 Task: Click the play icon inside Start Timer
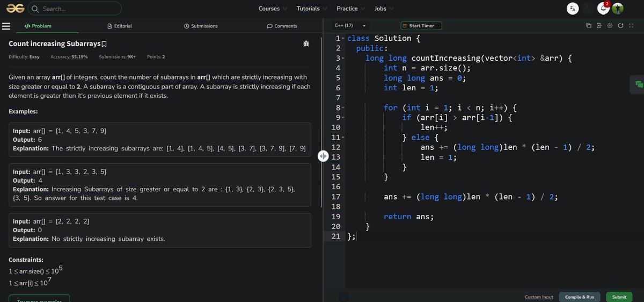pos(438,26)
